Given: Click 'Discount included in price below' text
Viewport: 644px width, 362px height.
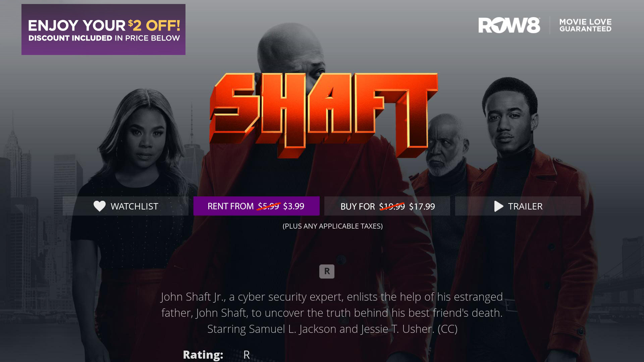Looking at the screenshot, I should [104, 38].
